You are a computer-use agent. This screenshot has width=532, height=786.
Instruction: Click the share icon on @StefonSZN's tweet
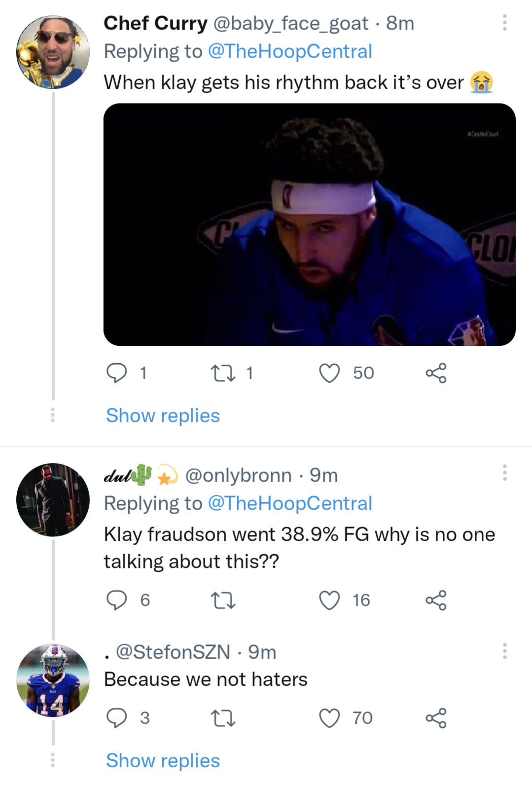pyautogui.click(x=437, y=718)
